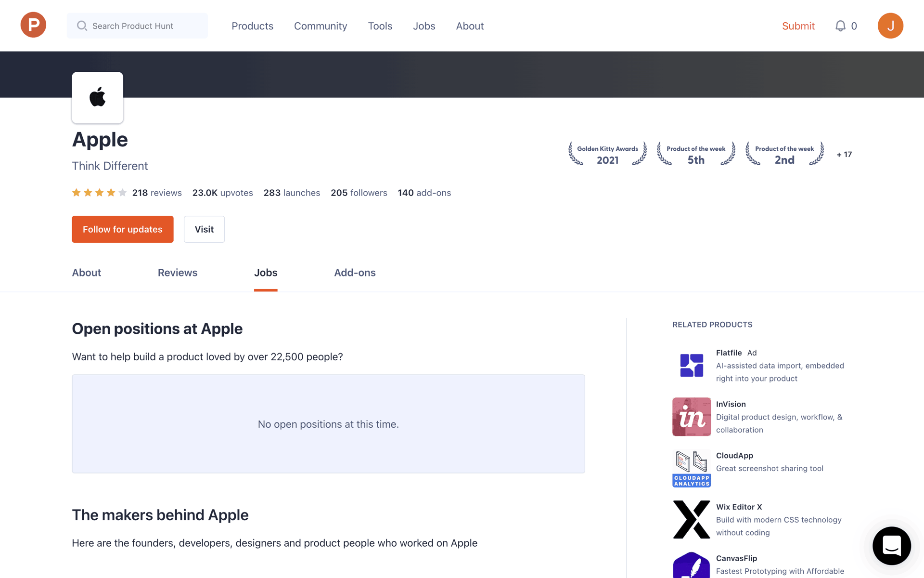This screenshot has width=924, height=578.
Task: Click Open positions at Apple heading
Action: pyautogui.click(x=157, y=329)
